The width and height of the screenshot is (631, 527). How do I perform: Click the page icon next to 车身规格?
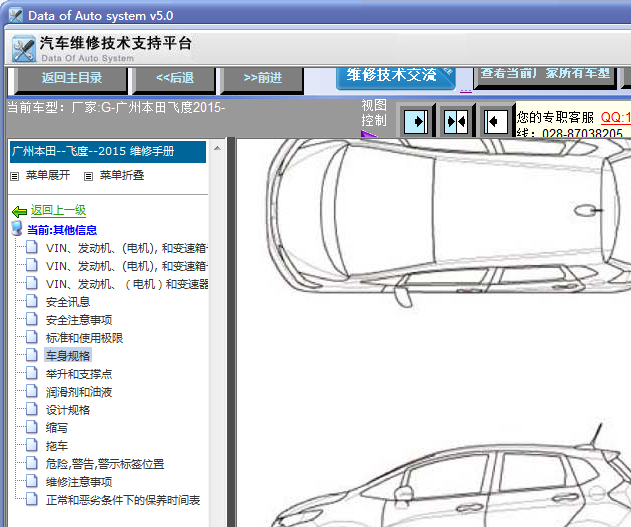point(32,355)
